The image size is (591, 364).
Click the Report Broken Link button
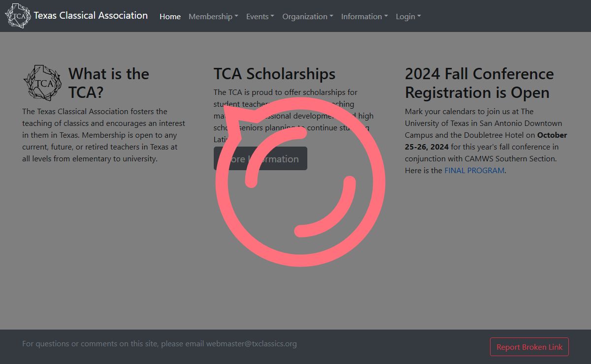[529, 347]
